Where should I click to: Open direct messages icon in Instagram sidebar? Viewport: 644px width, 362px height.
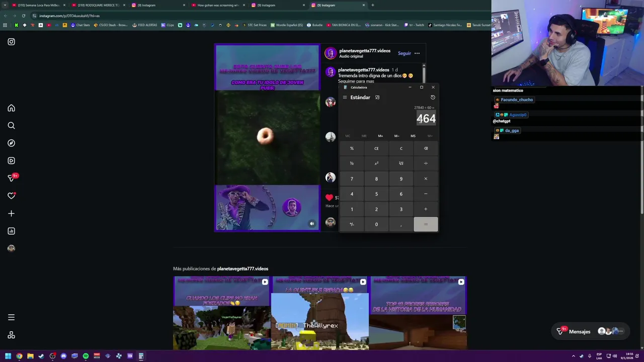11,178
